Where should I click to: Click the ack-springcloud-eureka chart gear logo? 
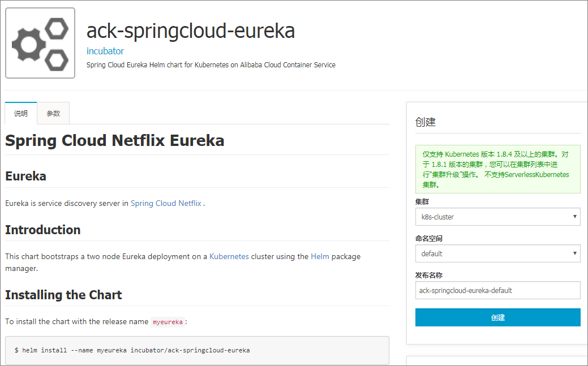[x=40, y=43]
